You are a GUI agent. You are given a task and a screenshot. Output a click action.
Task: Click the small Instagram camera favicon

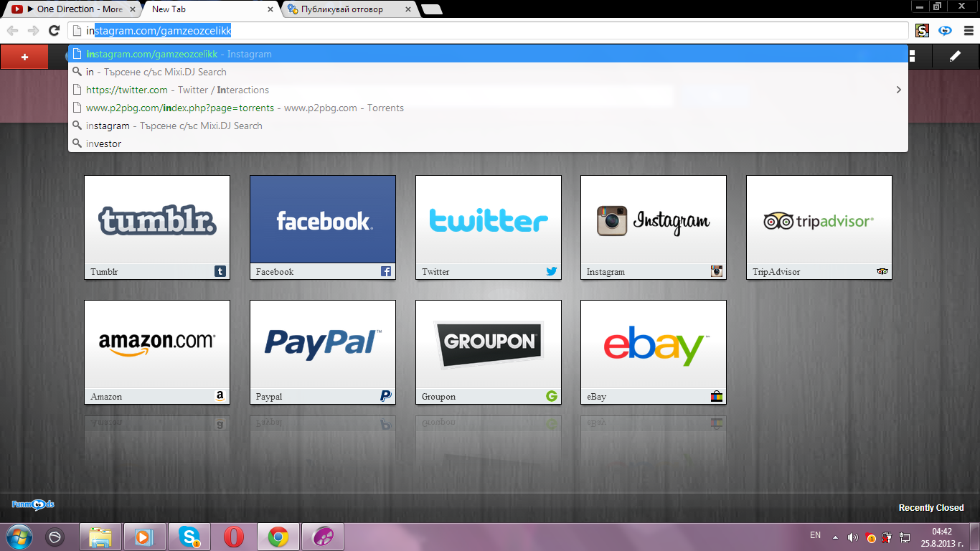pyautogui.click(x=717, y=271)
